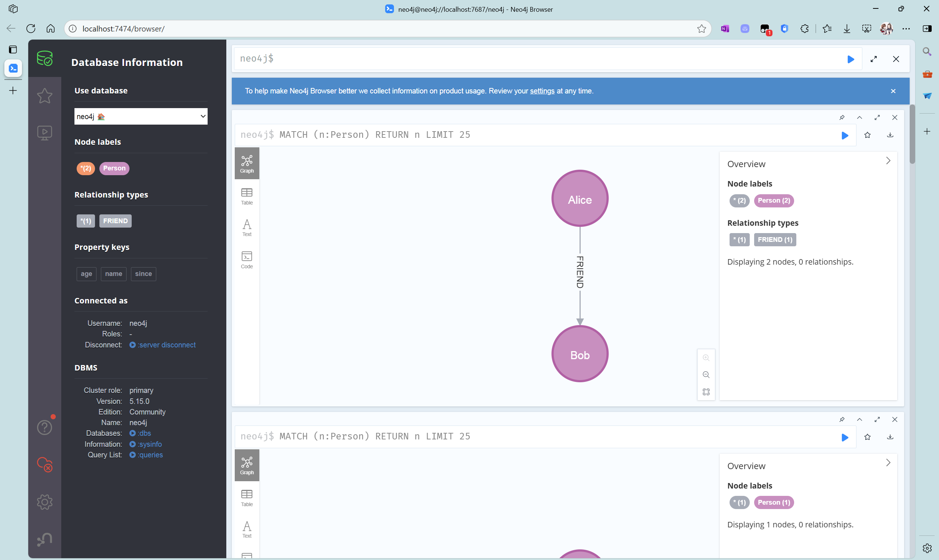Zoom out on the first graph
Viewport: 939px width, 560px height.
coord(706,375)
